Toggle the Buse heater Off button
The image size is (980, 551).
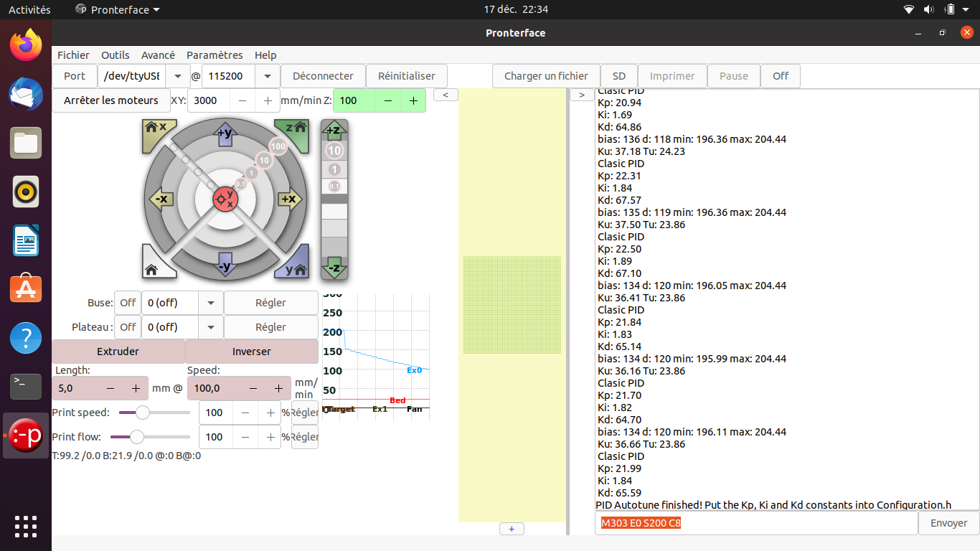coord(128,303)
